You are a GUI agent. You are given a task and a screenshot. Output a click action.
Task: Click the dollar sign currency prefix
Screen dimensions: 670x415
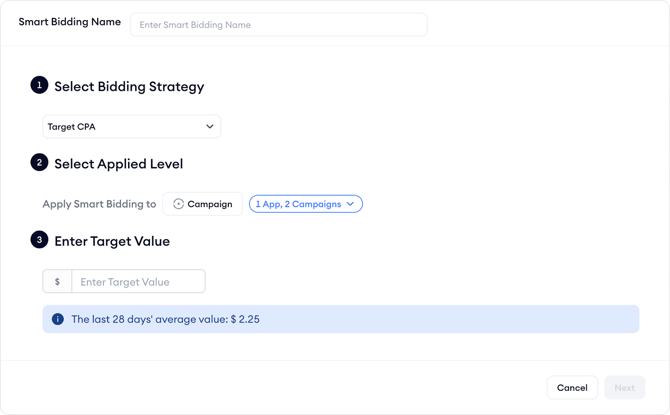[x=57, y=282]
